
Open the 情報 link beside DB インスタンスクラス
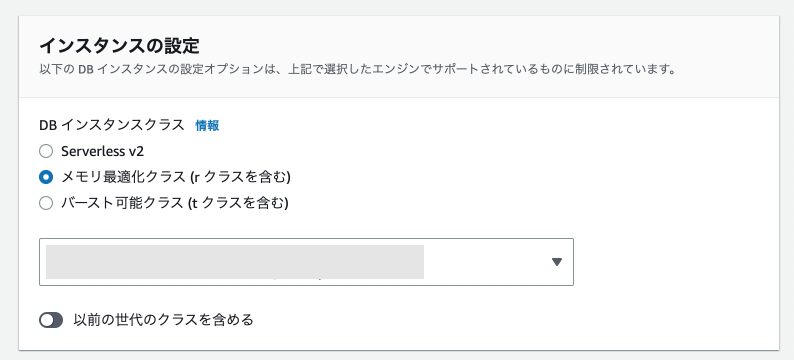click(x=207, y=126)
